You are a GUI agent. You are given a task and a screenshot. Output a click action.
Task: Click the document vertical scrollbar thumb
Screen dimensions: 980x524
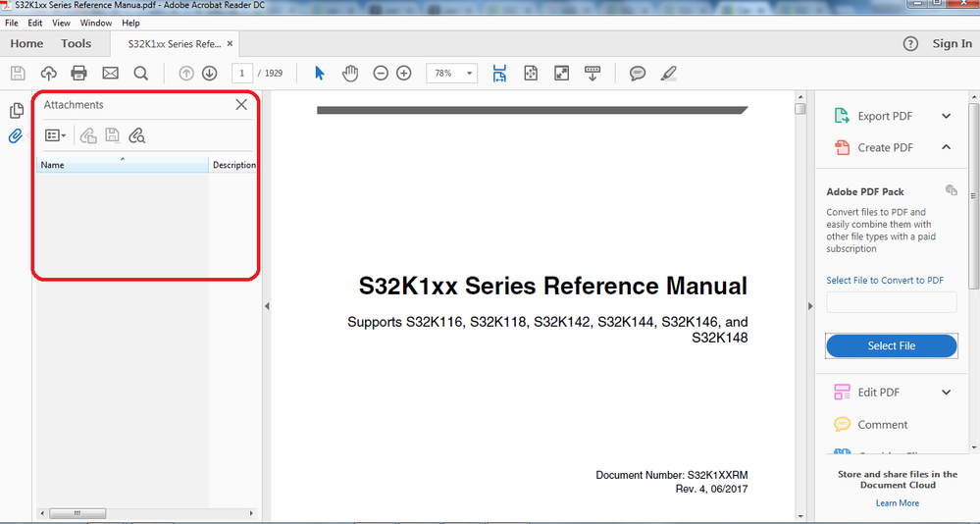pos(800,109)
